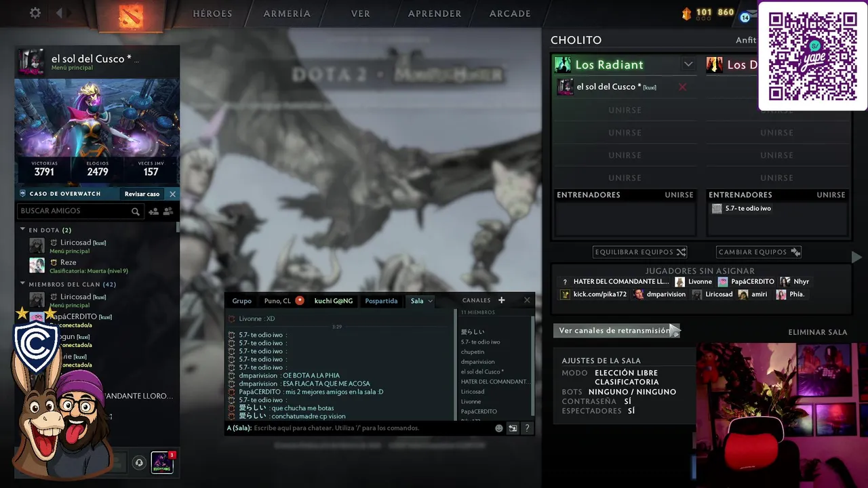Viewport: 868px width, 488px height.
Task: Click Nhyr in unassigned players
Action: [795, 281]
